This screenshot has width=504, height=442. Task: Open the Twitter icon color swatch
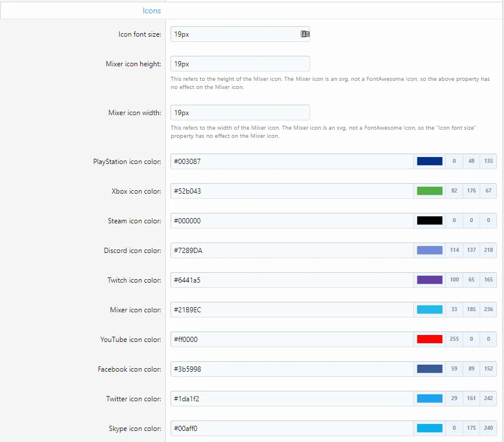430,399
